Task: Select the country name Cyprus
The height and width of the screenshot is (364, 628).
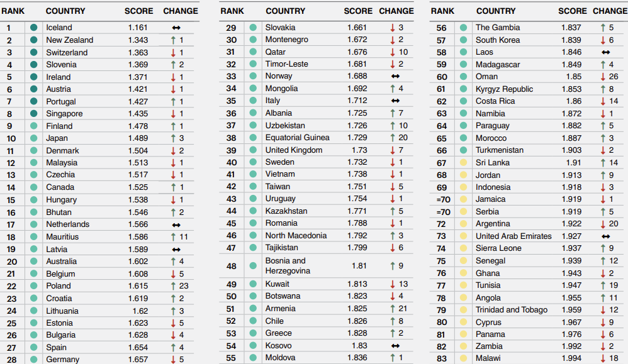Action: tap(488, 323)
